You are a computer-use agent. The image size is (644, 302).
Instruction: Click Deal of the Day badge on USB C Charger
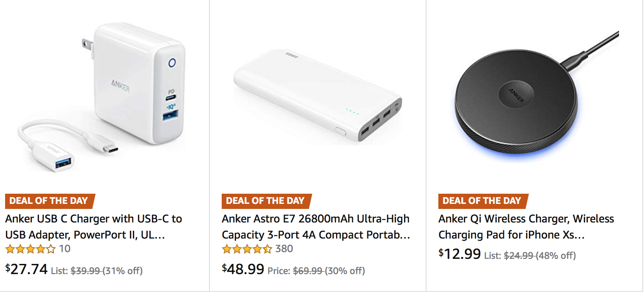(x=49, y=201)
